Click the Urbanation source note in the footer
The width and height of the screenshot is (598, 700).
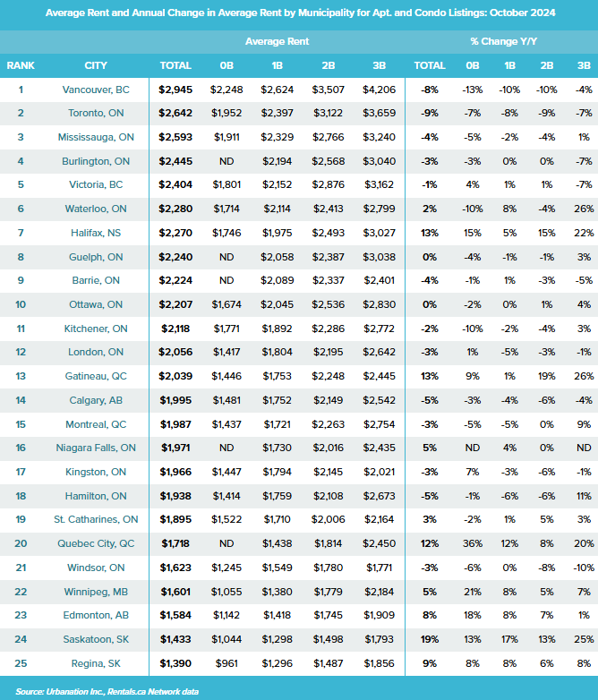pyautogui.click(x=107, y=691)
